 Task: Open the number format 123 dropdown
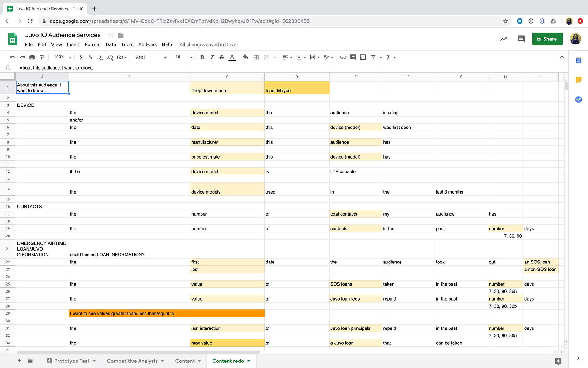click(122, 57)
